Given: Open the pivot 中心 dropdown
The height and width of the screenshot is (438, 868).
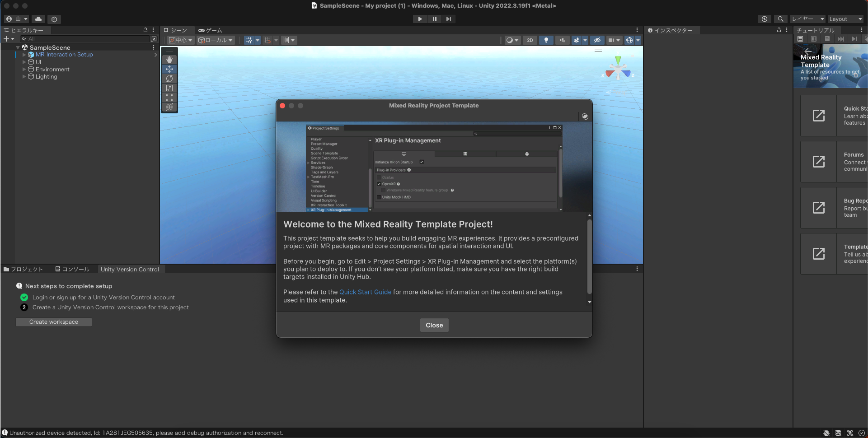Looking at the screenshot, I should 181,40.
